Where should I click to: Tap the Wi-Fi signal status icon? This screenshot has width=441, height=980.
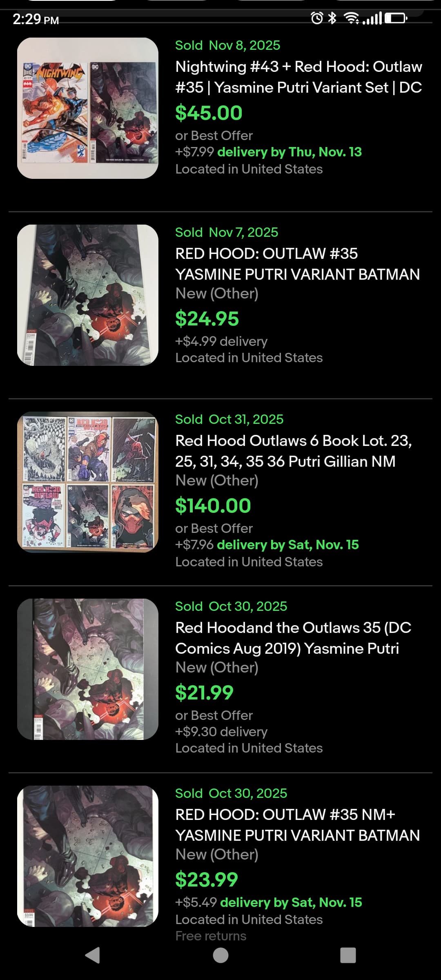point(351,18)
